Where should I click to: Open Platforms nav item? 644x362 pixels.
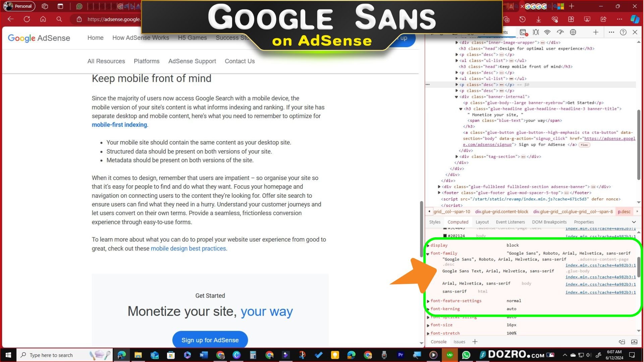147,61
